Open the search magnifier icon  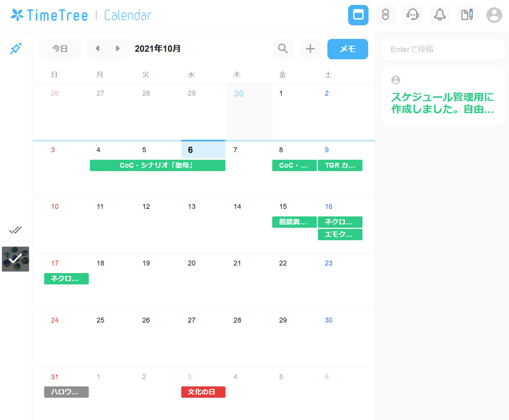point(283,49)
